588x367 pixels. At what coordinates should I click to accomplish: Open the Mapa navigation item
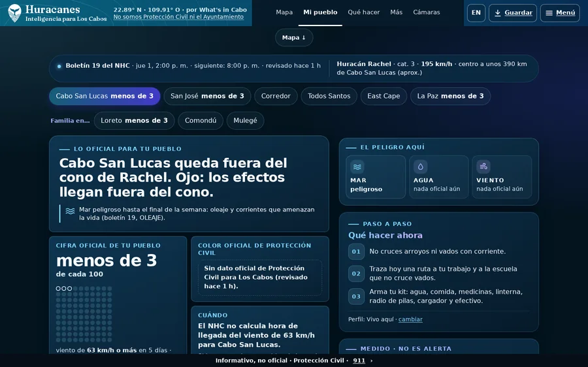284,12
